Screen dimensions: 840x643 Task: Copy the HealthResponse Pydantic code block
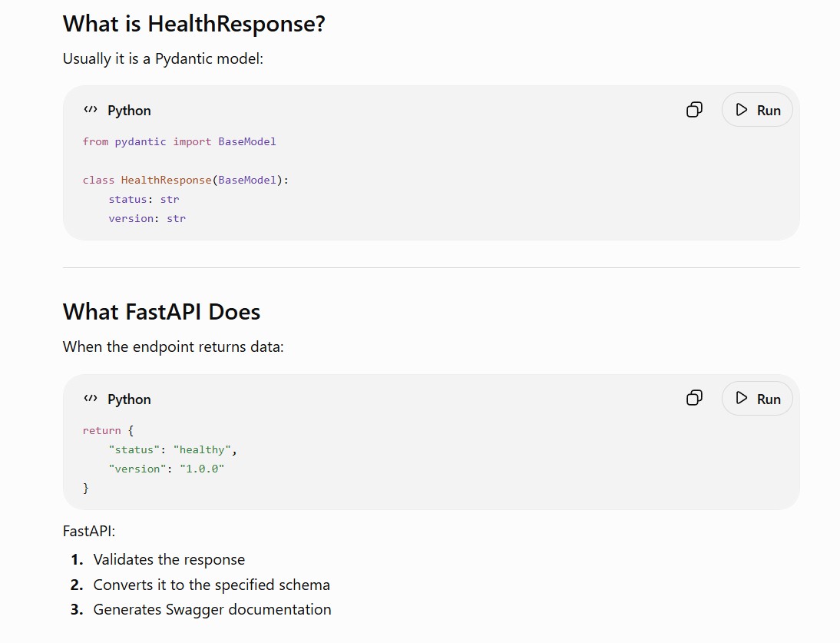click(694, 110)
